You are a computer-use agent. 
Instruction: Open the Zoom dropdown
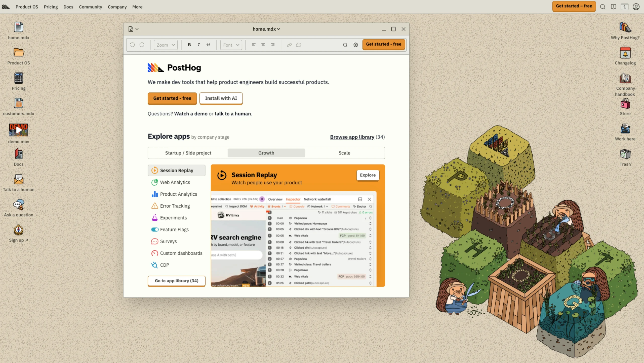pos(165,45)
